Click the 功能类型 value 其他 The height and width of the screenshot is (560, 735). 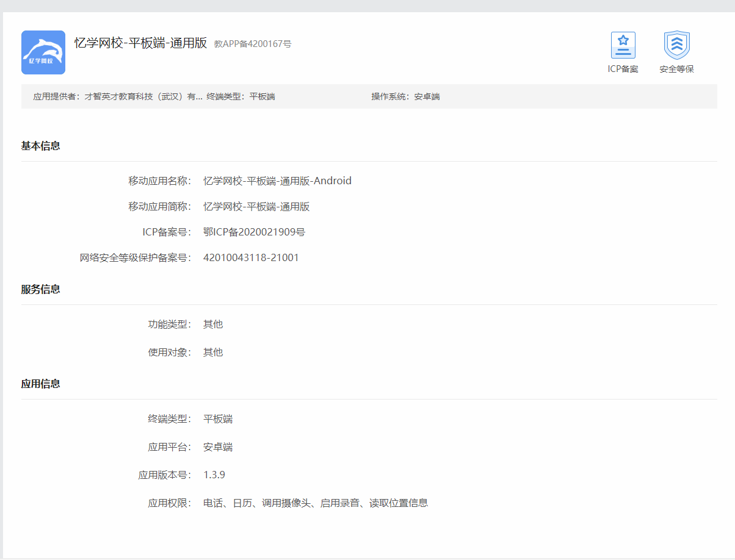[213, 324]
